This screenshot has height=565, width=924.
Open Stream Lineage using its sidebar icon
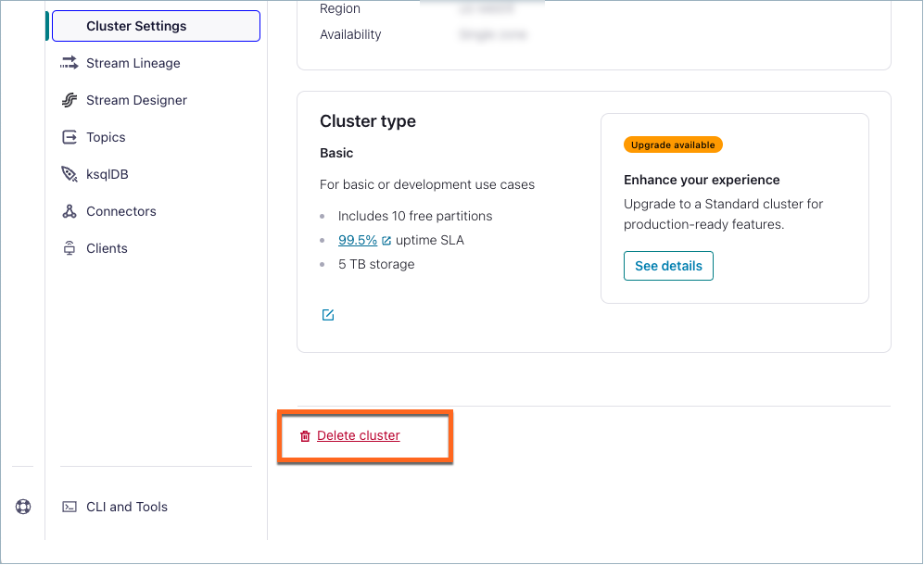click(x=68, y=62)
